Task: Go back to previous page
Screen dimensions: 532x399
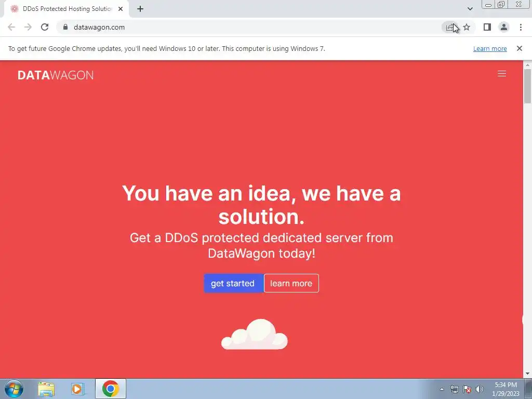Action: tap(11, 27)
